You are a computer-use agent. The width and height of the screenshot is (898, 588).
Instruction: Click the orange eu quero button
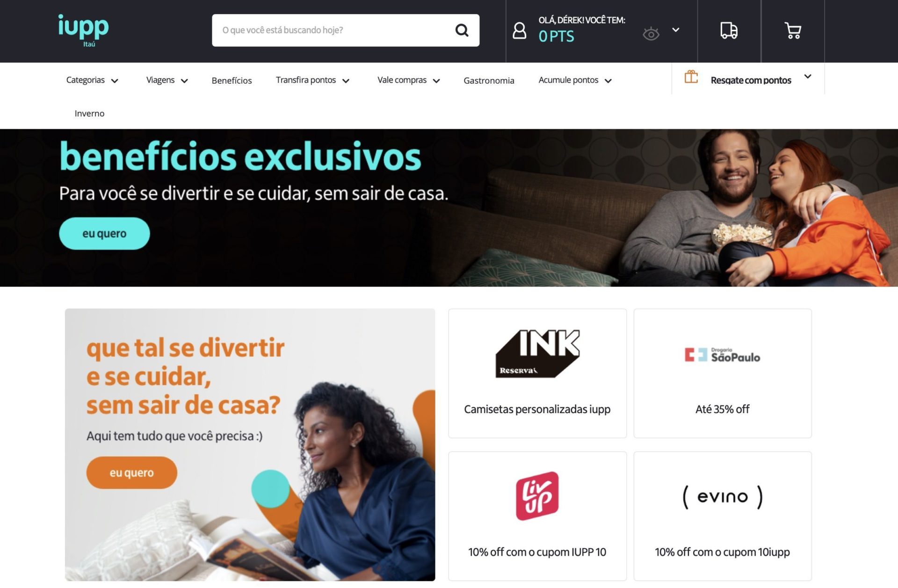pos(131,473)
